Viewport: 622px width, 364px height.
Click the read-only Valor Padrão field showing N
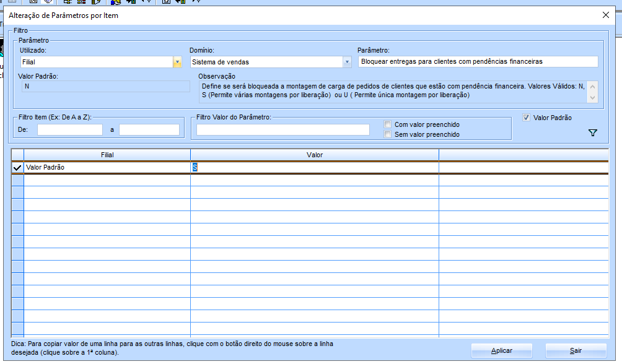coord(105,87)
